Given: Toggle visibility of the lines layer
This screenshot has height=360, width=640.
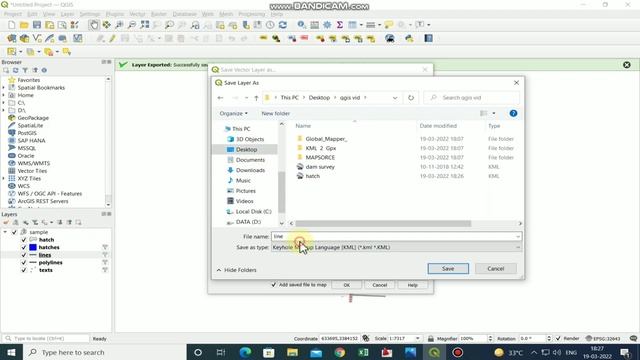Looking at the screenshot, I should (24, 255).
